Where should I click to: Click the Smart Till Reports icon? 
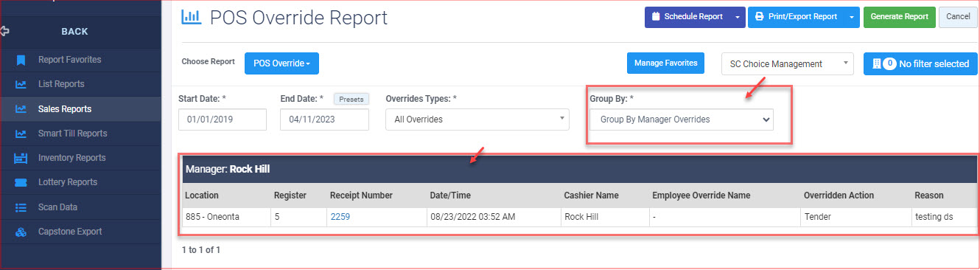coord(21,134)
